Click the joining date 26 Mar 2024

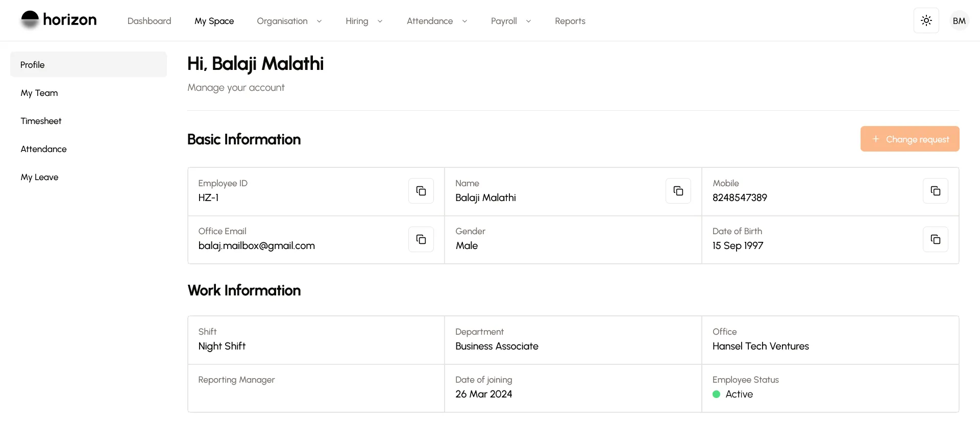point(483,394)
